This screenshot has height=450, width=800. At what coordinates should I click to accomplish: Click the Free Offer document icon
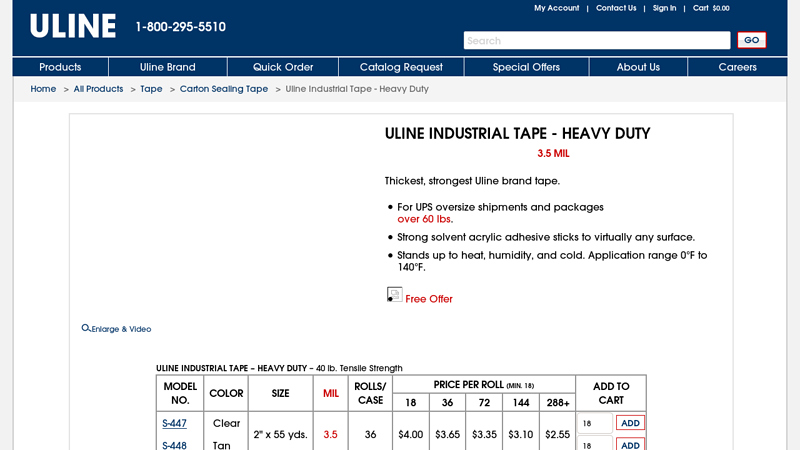[x=394, y=295]
